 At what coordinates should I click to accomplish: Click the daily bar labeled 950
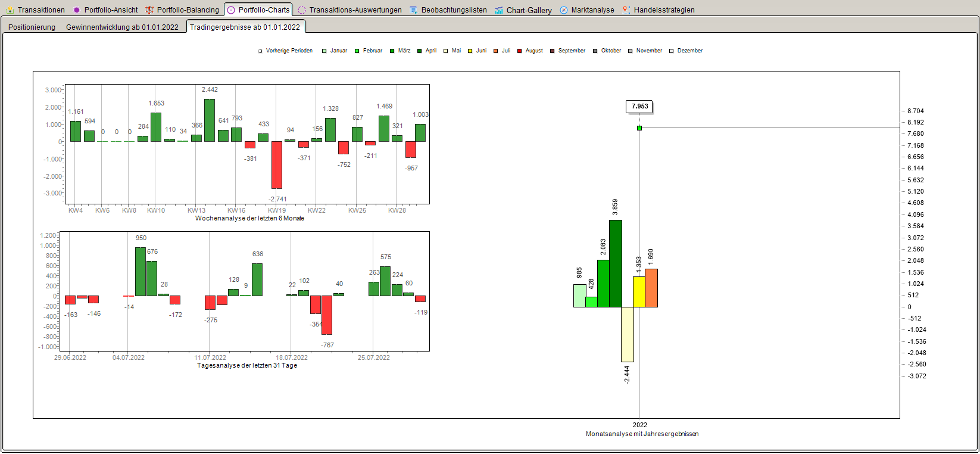pos(141,272)
